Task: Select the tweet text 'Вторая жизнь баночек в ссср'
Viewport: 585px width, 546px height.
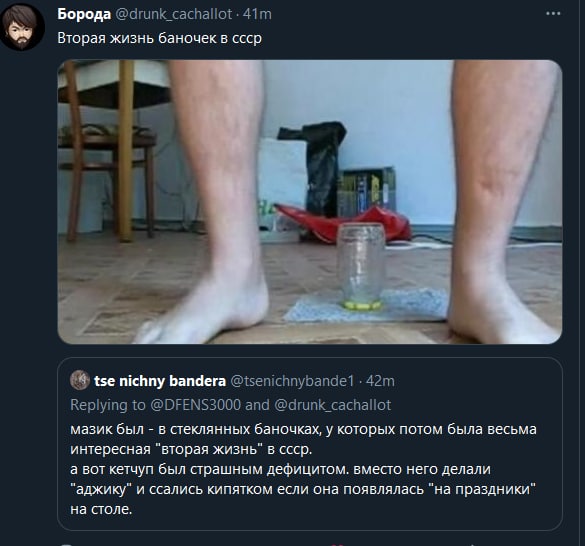Action: [160, 38]
